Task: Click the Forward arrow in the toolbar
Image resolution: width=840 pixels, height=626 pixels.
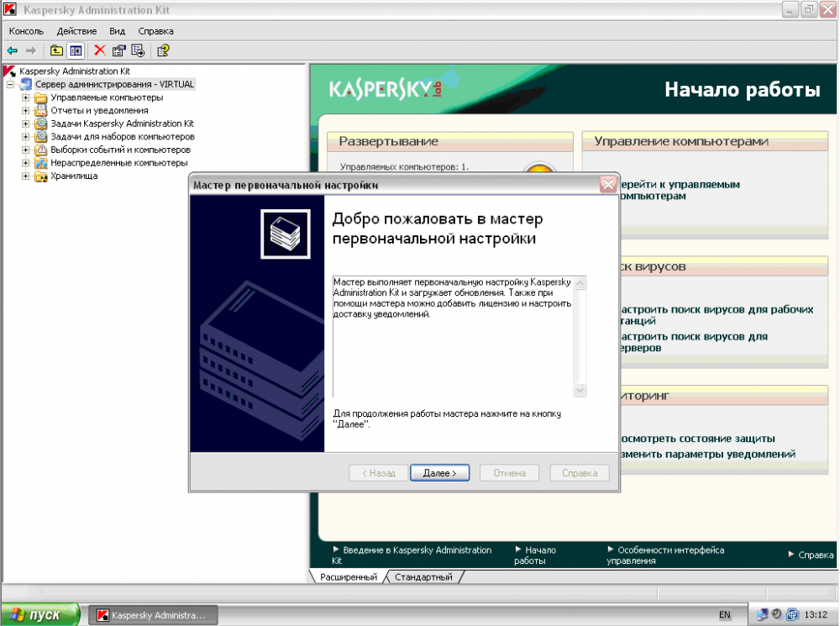Action: (31, 51)
